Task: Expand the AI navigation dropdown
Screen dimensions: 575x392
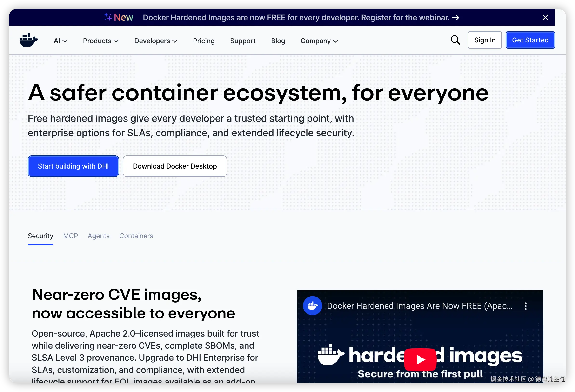Action: point(60,41)
